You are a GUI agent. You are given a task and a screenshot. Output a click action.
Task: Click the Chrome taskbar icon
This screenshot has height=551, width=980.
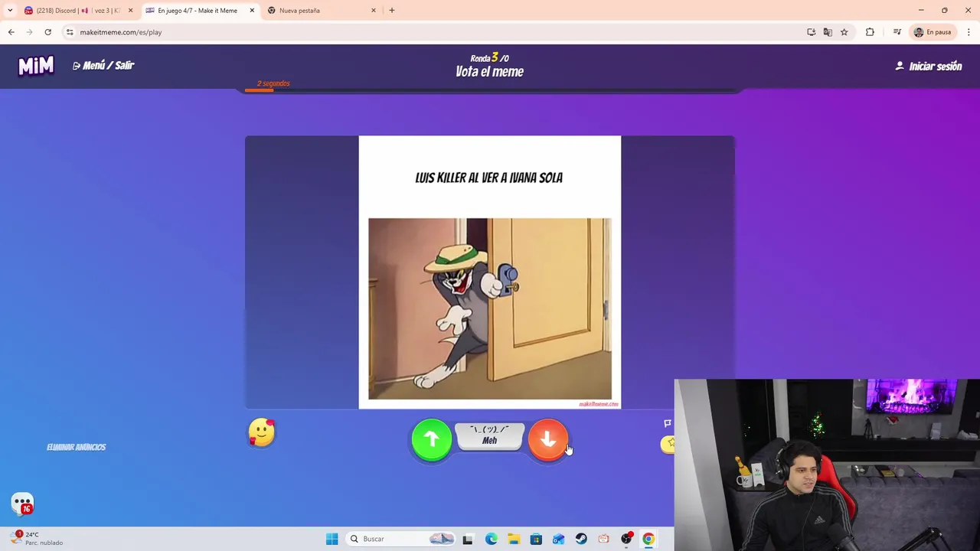648,539
